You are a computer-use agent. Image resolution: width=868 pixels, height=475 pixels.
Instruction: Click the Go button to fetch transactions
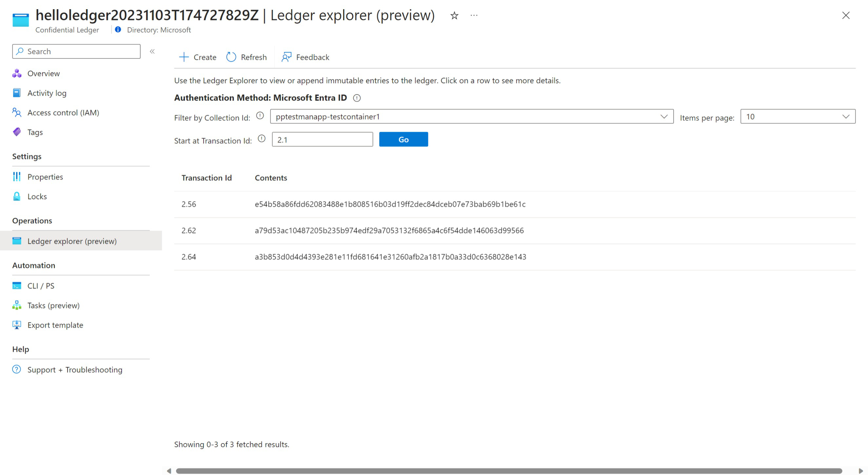point(403,139)
